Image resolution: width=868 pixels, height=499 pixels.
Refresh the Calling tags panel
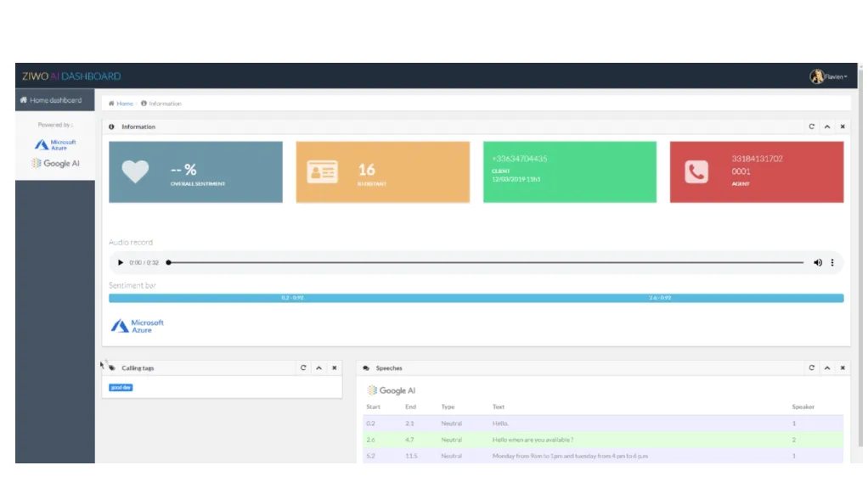point(303,368)
